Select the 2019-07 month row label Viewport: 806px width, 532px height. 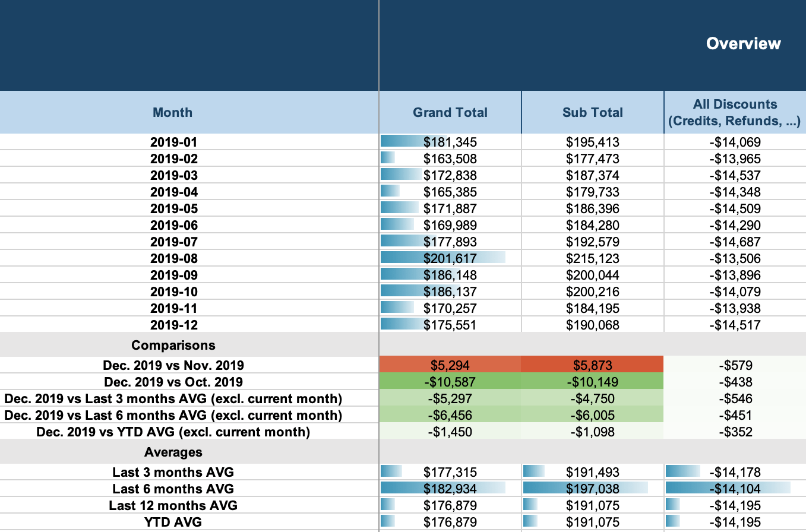(x=173, y=242)
